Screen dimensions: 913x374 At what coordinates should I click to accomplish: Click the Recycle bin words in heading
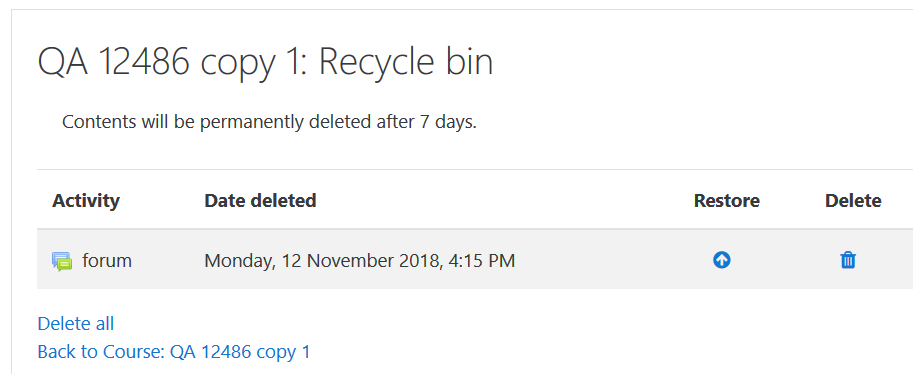406,61
